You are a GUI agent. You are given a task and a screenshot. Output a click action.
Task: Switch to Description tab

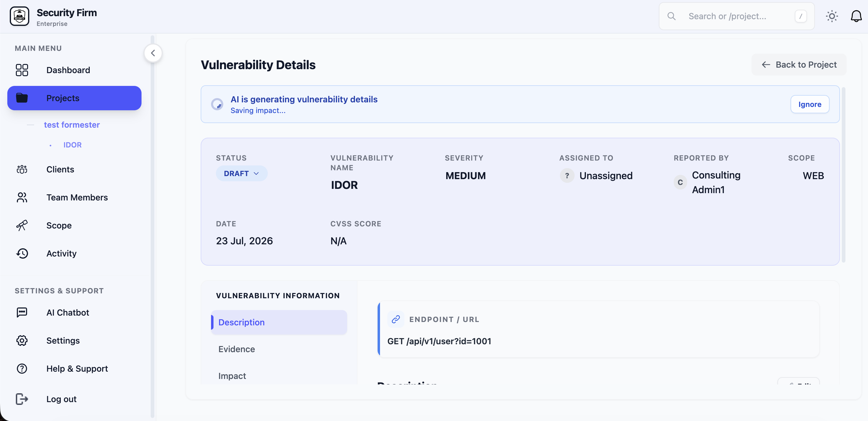279,322
